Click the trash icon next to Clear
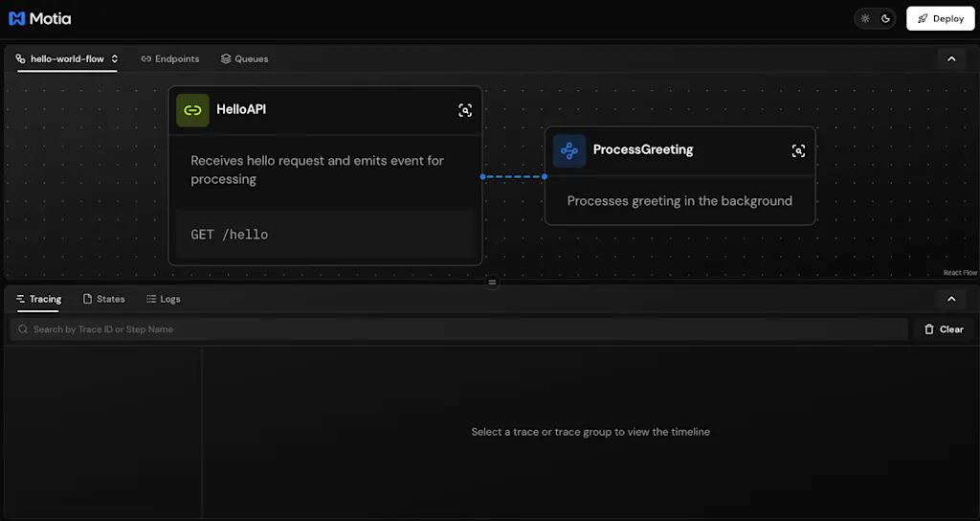 click(x=928, y=329)
